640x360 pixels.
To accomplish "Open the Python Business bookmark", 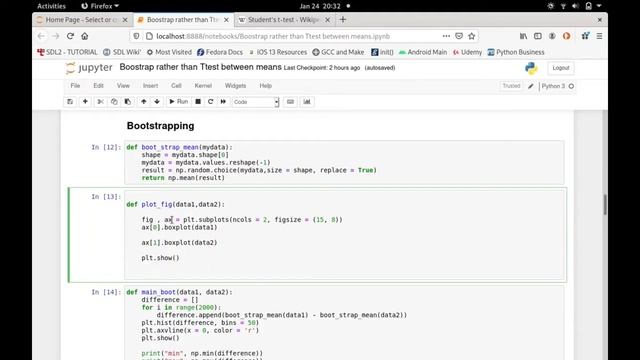I will (x=516, y=52).
